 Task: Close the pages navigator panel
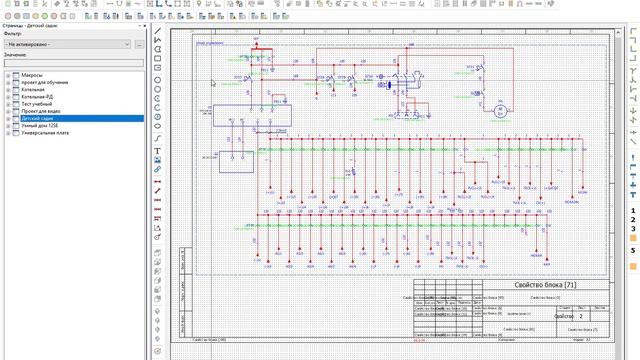(145, 26)
